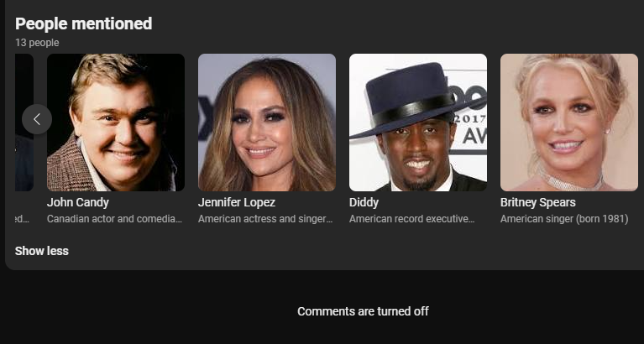
Task: Click the John Candy name label
Action: [77, 202]
